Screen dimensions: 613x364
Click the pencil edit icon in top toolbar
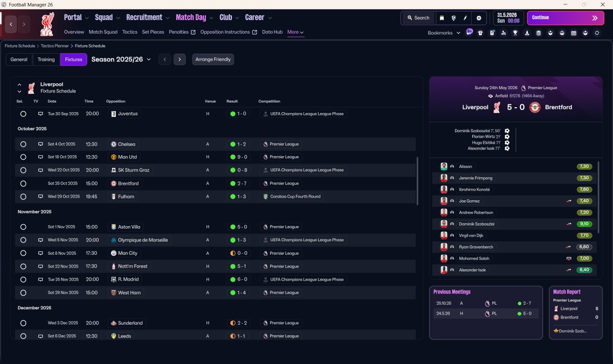[x=465, y=18]
